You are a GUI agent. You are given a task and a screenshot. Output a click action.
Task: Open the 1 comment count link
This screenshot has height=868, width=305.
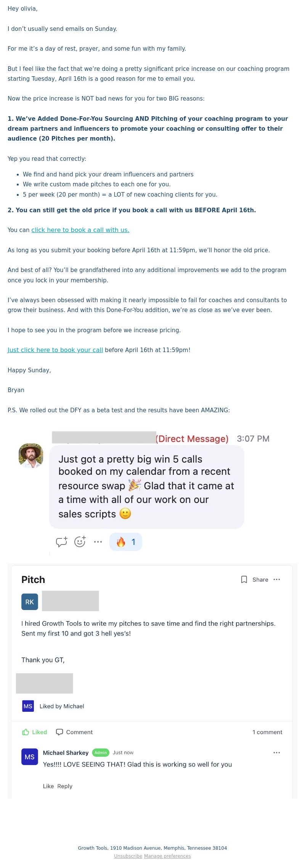(x=267, y=732)
